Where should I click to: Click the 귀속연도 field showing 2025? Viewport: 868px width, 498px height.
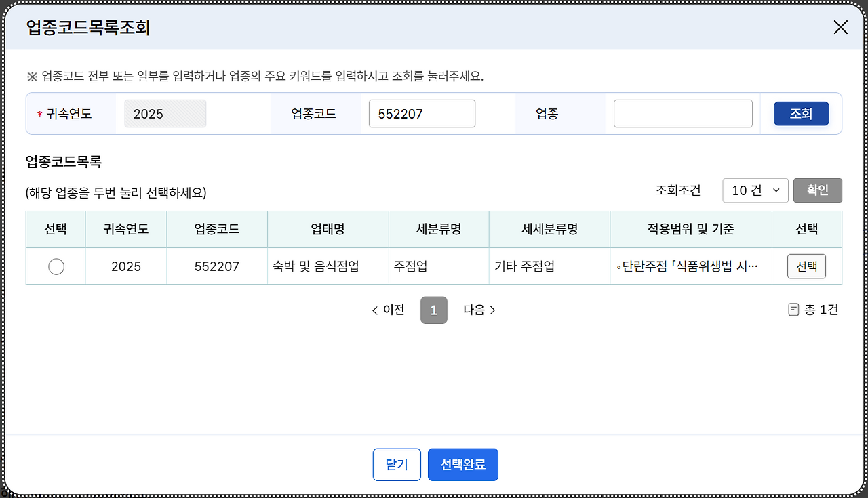pyautogui.click(x=165, y=114)
